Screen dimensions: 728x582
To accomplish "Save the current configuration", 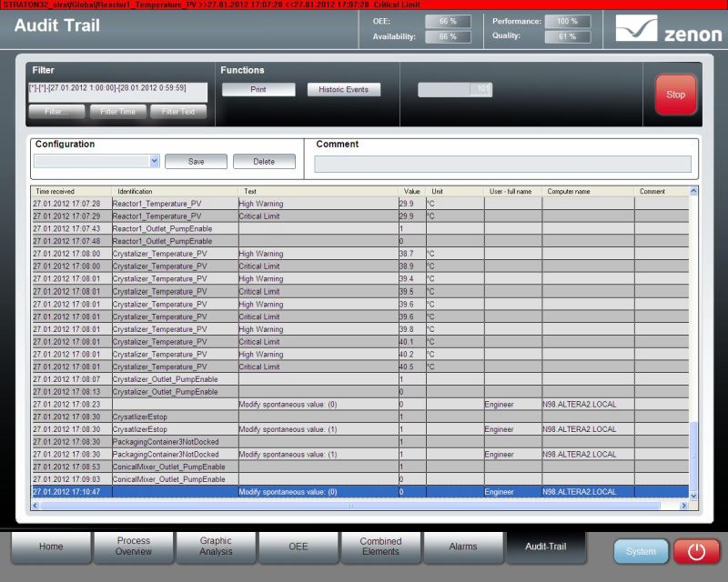I will [x=196, y=161].
